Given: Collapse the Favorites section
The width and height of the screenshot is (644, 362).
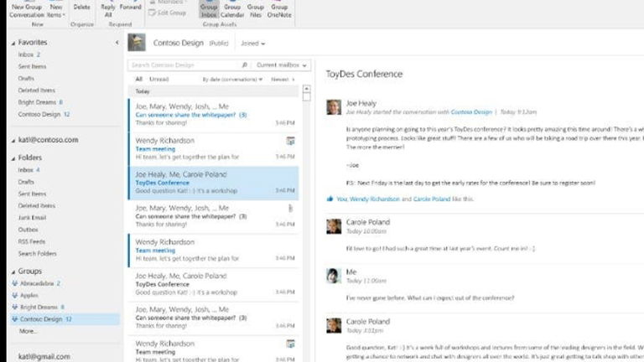Looking at the screenshot, I should [13, 43].
